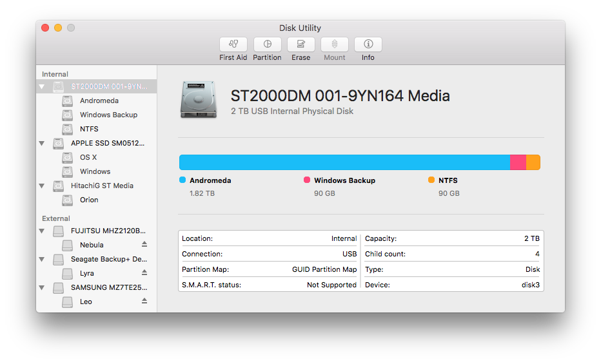Collapse the Seagate Backup+ disclosure triangle
The height and width of the screenshot is (364, 601).
coord(42,260)
